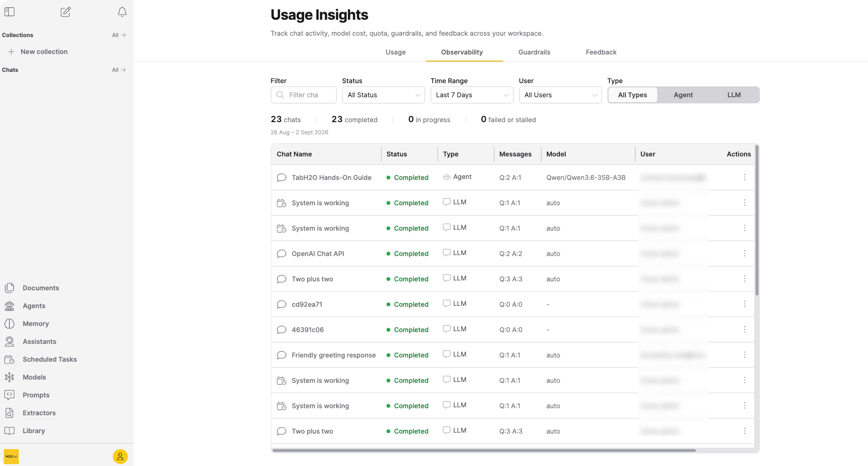Open actions menu for OpenAI Chat API row

point(745,253)
